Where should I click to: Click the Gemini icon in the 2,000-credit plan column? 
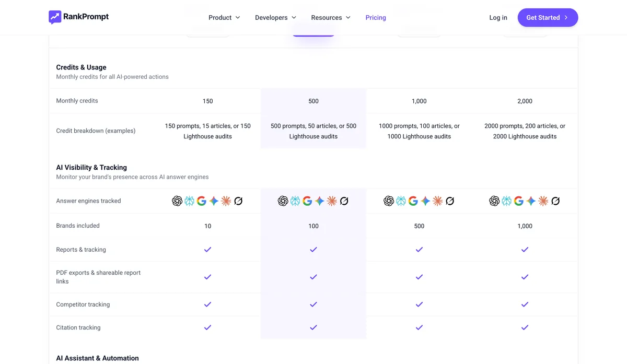pos(531,201)
